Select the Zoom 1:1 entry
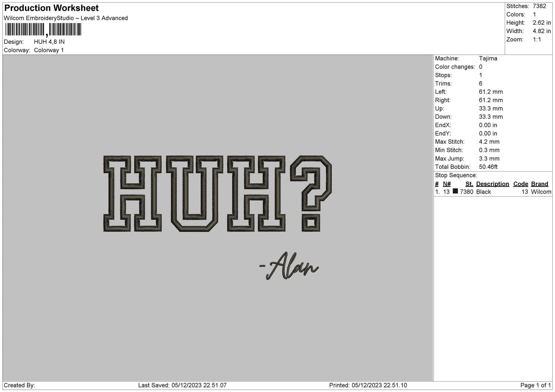 [537, 39]
